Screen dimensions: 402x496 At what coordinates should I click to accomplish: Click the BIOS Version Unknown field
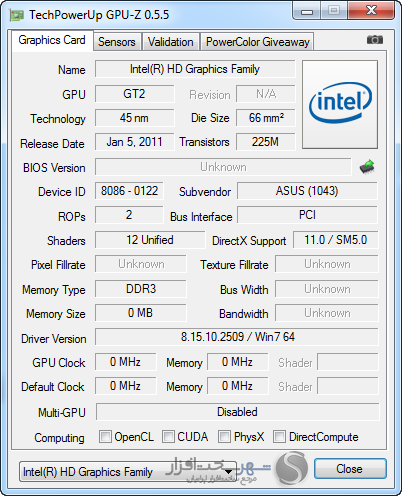pyautogui.click(x=223, y=167)
